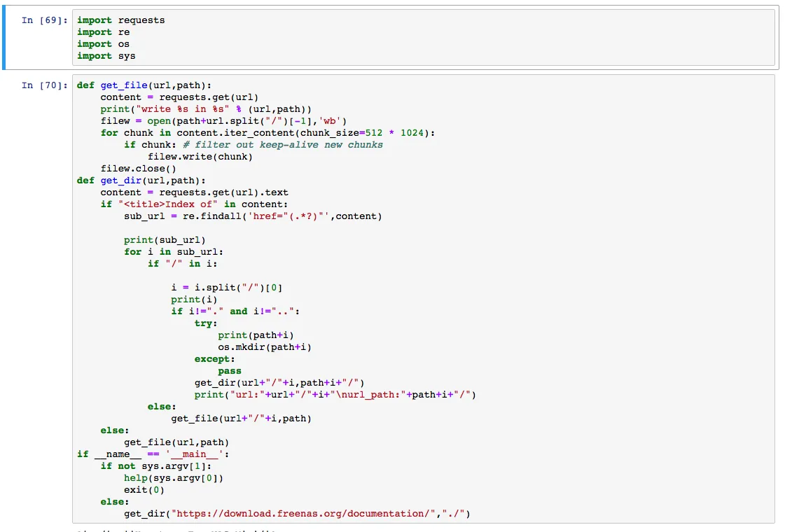785x532 pixels.
Task: Click the 'if i!="." and i!="..":' line
Action: coord(235,311)
